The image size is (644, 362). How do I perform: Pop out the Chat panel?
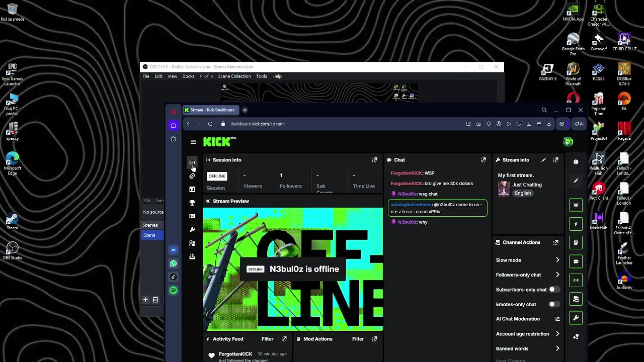[483, 160]
